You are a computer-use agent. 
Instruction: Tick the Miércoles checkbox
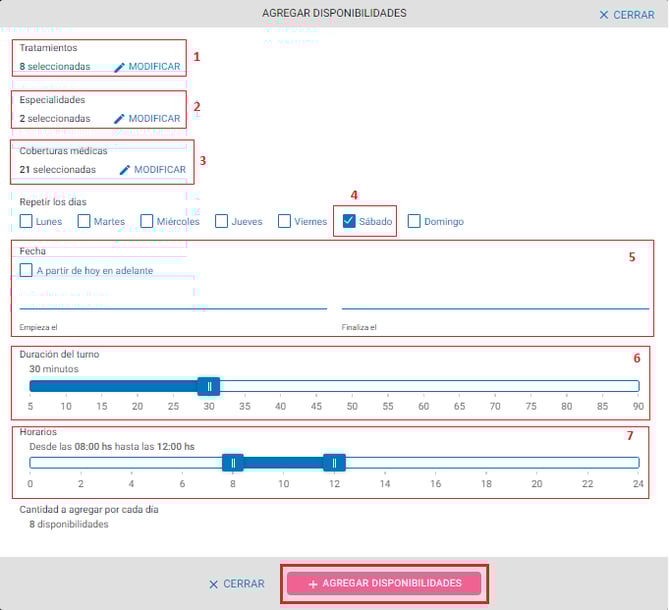(x=147, y=221)
